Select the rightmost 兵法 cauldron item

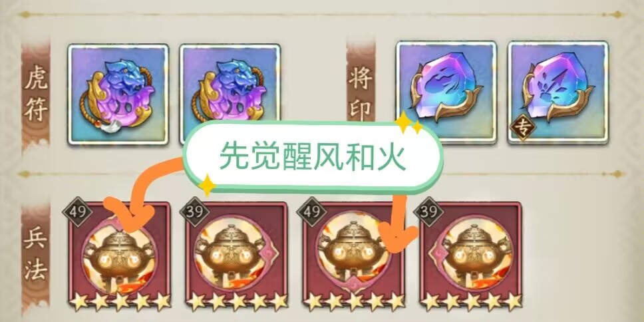pos(470,256)
